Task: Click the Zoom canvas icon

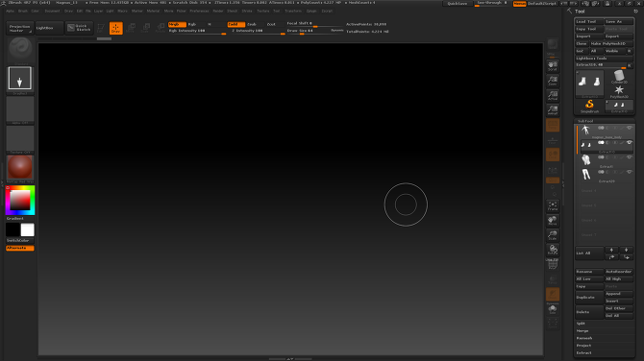Action: click(553, 81)
